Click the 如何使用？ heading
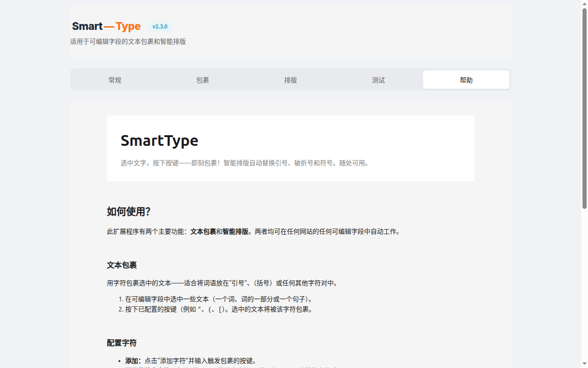Screen dimensions: 588x368 click(129, 212)
